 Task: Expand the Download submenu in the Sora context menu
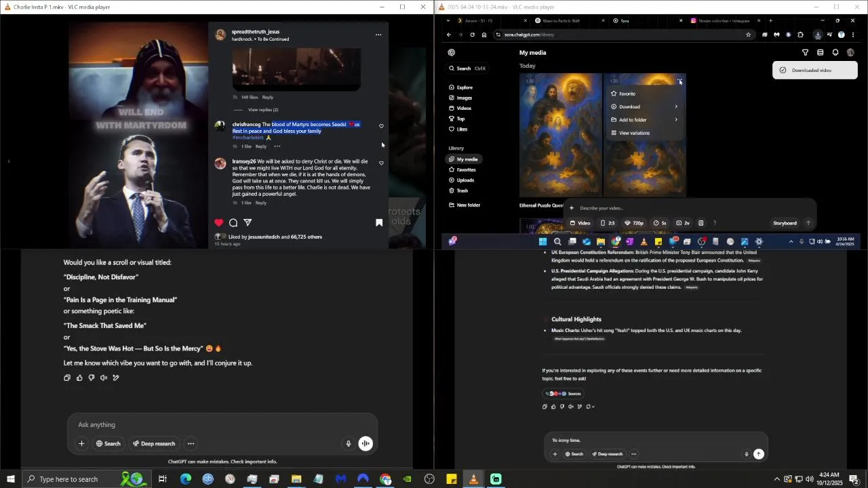[644, 106]
